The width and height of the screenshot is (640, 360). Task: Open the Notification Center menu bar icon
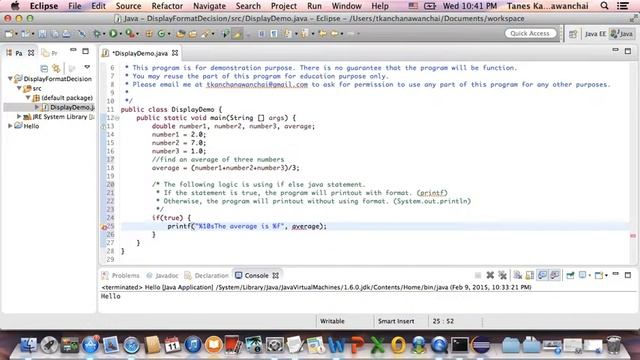pos(623,6)
